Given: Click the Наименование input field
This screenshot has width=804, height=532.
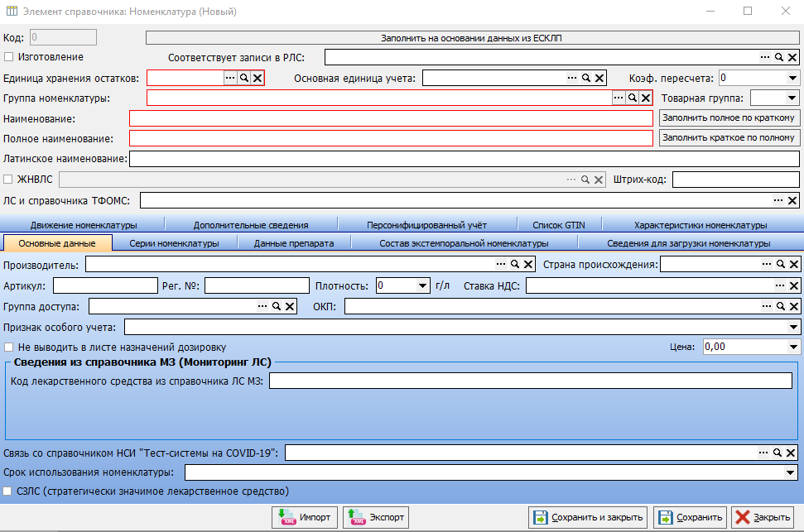Looking at the screenshot, I should (x=391, y=118).
